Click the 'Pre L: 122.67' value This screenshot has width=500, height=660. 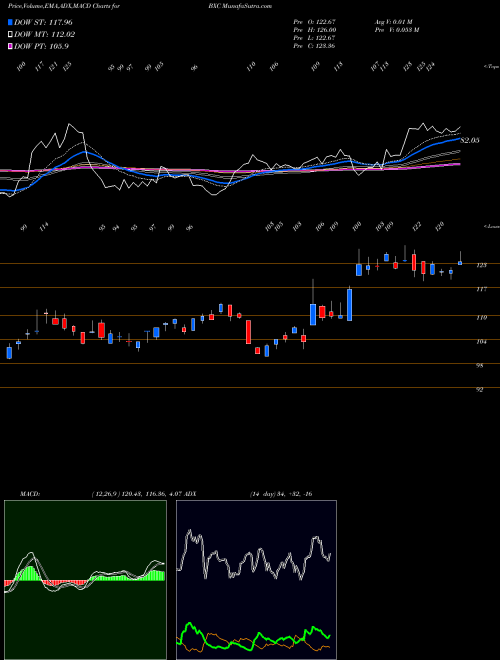point(314,38)
